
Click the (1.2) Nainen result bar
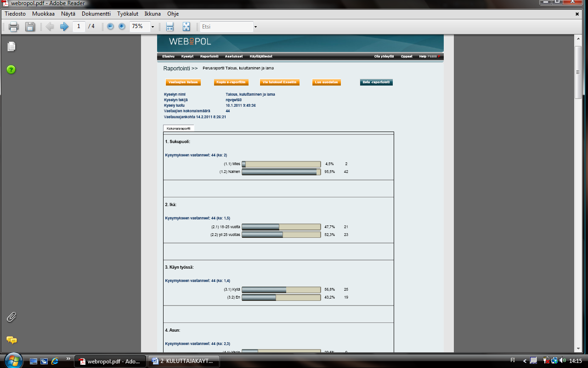(281, 172)
